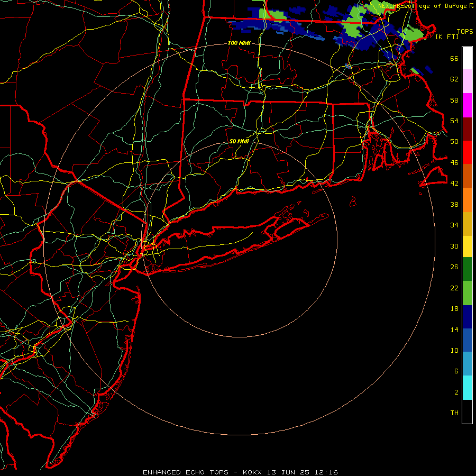Click the 6 legend value

pyautogui.click(x=456, y=371)
